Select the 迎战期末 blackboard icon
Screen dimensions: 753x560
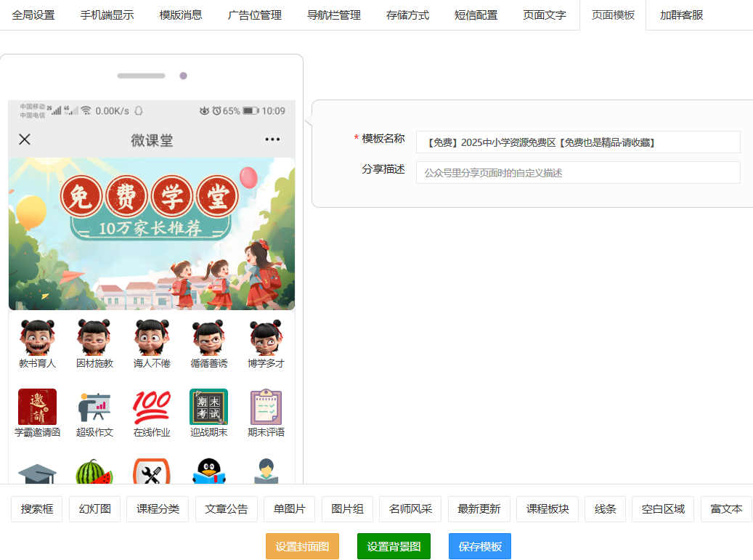coord(208,407)
